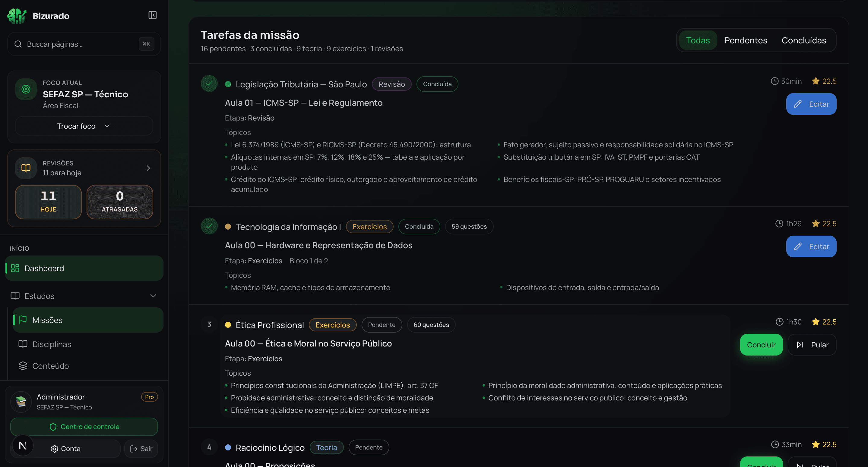The height and width of the screenshot is (467, 868).
Task: Click Concluir for Ética Profissional
Action: (761, 345)
